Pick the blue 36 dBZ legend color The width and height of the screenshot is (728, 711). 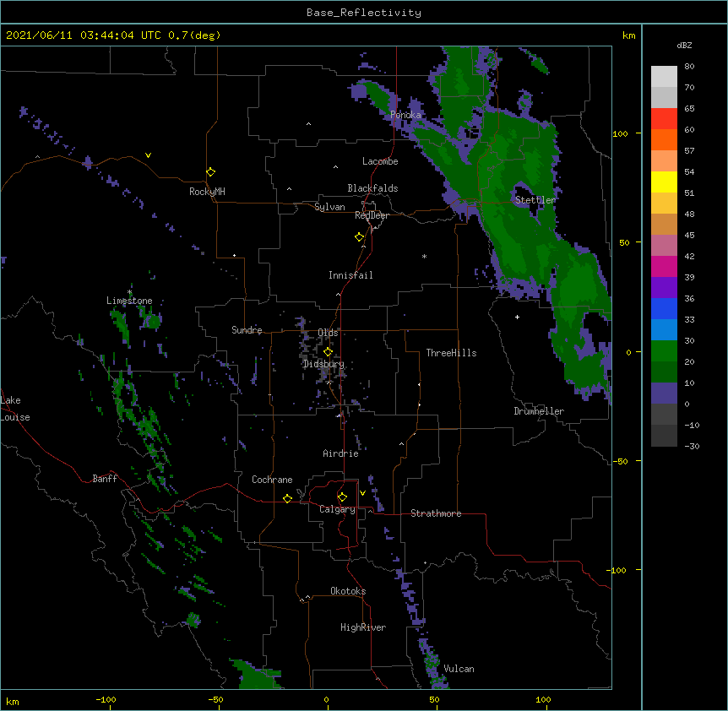tap(664, 308)
